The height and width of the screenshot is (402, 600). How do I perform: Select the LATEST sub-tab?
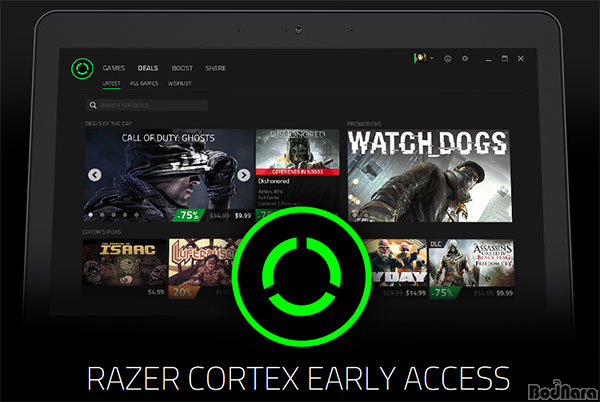(111, 83)
